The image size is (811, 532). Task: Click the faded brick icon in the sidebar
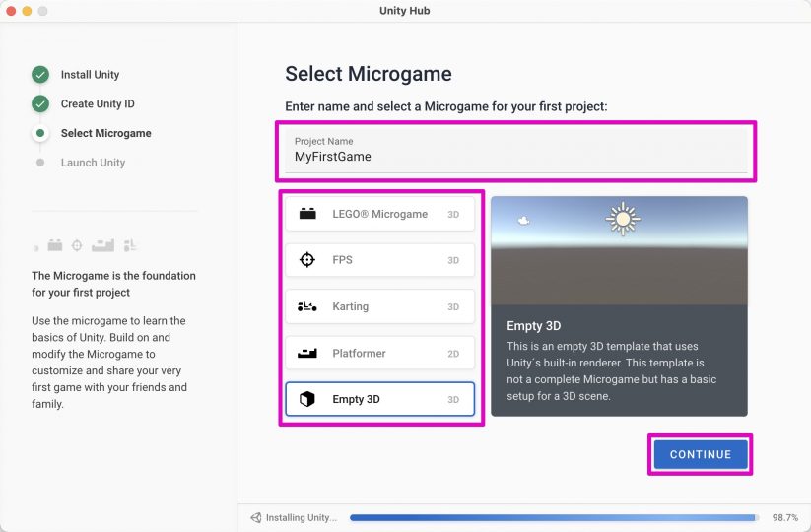[55, 245]
